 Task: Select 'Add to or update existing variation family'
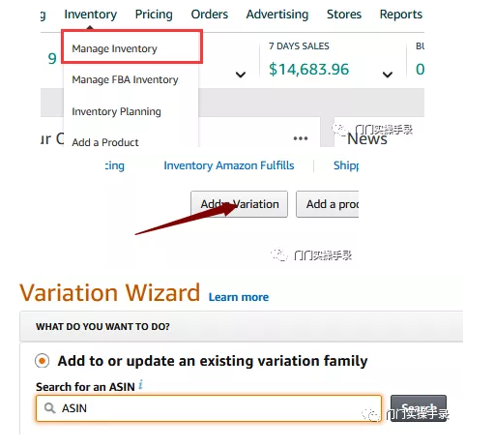(x=43, y=361)
